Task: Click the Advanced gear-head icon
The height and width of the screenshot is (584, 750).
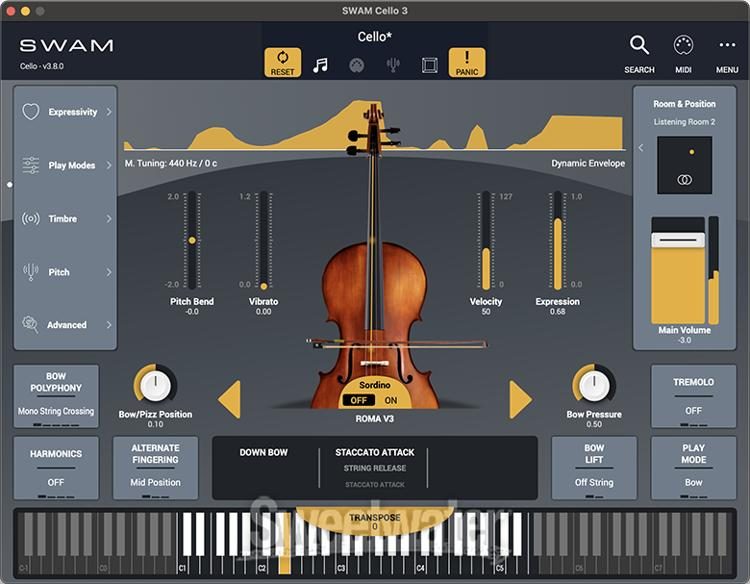Action: coord(31,325)
